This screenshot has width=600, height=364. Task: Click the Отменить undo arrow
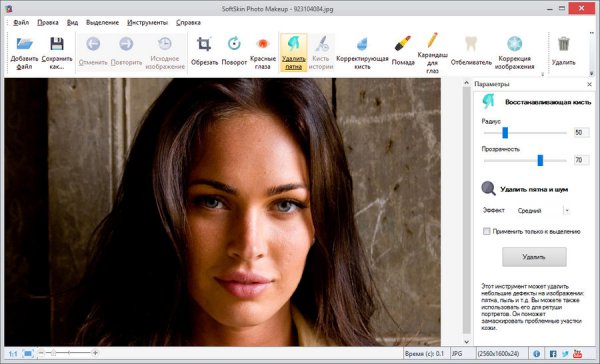coord(93,44)
